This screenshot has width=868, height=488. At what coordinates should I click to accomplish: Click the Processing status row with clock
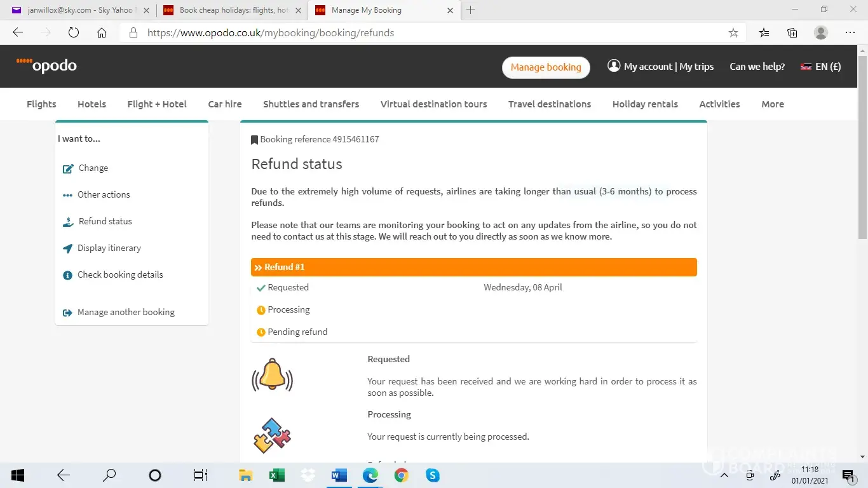coord(474,309)
